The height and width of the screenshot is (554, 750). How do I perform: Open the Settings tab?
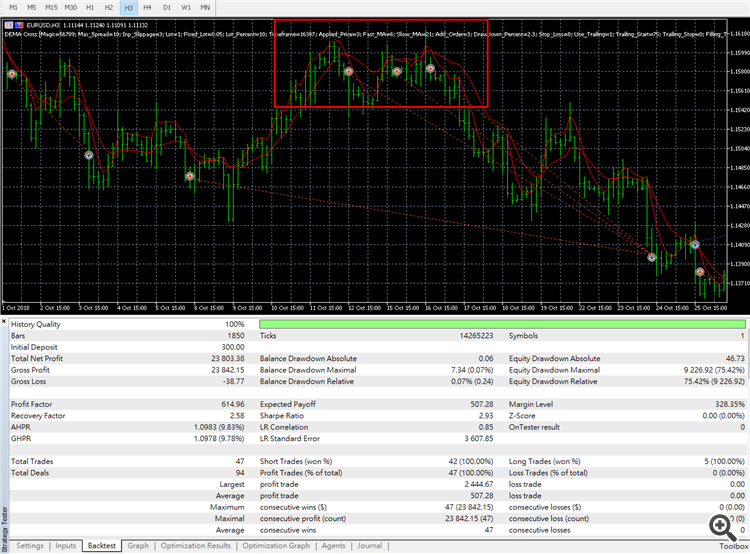click(30, 546)
